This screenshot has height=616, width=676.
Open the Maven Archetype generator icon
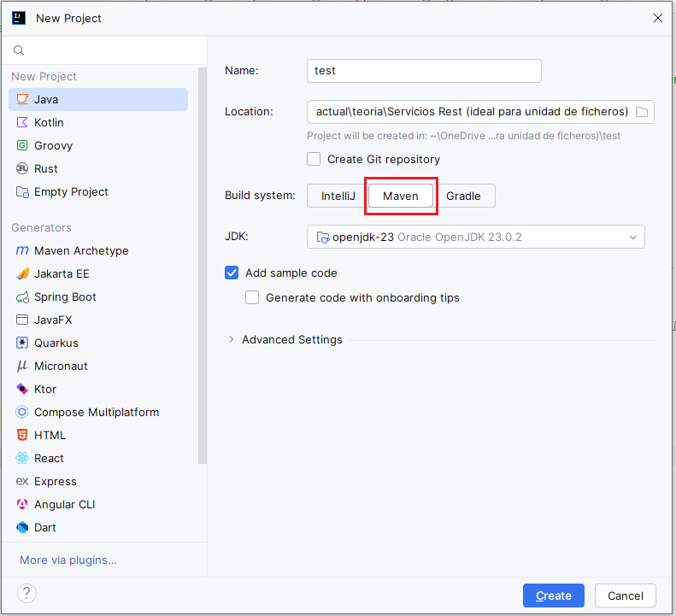click(x=22, y=250)
